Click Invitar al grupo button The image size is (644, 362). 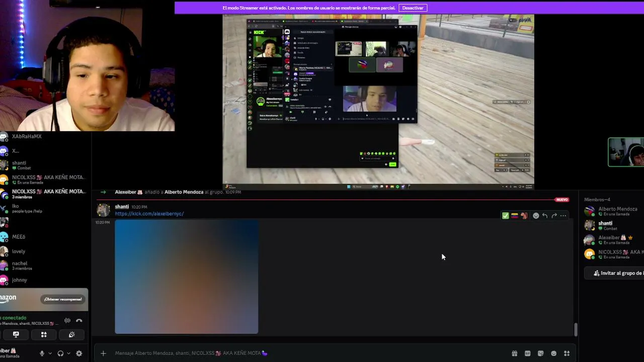click(618, 273)
